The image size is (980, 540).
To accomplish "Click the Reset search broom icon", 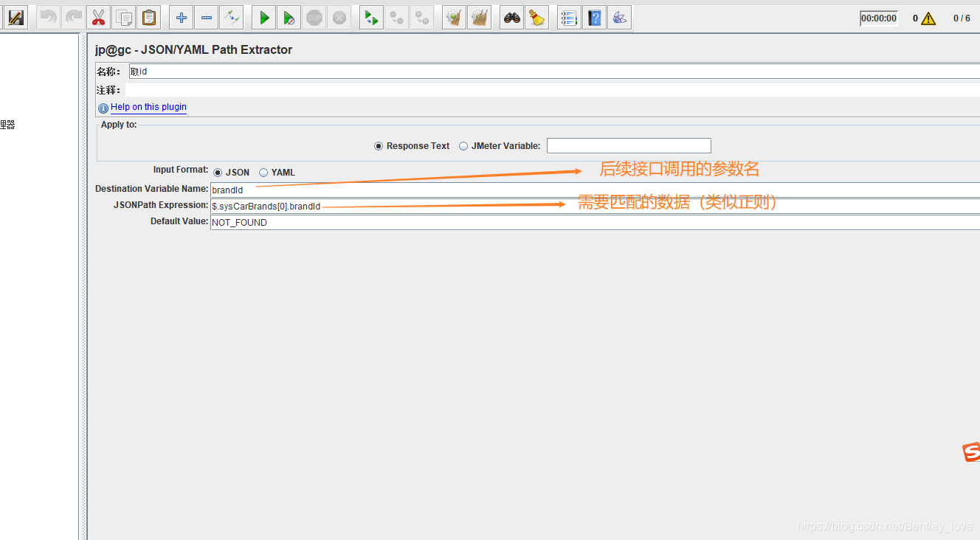I will (x=537, y=18).
